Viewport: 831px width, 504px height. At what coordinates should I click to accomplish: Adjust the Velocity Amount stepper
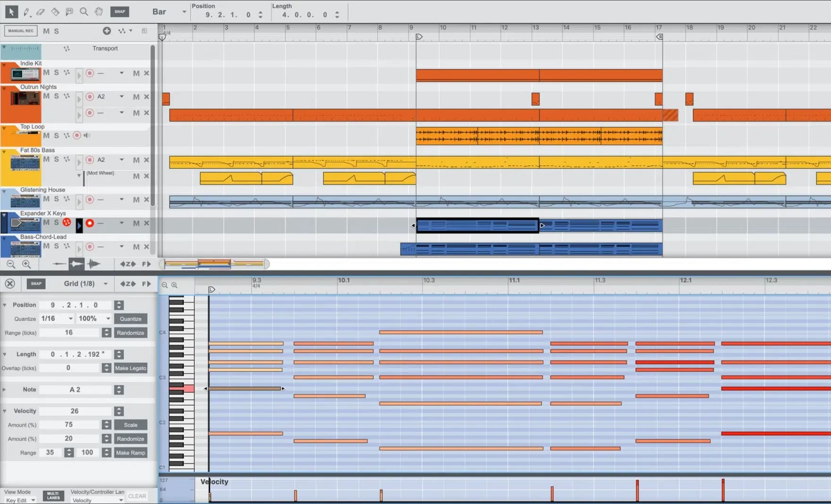107,424
